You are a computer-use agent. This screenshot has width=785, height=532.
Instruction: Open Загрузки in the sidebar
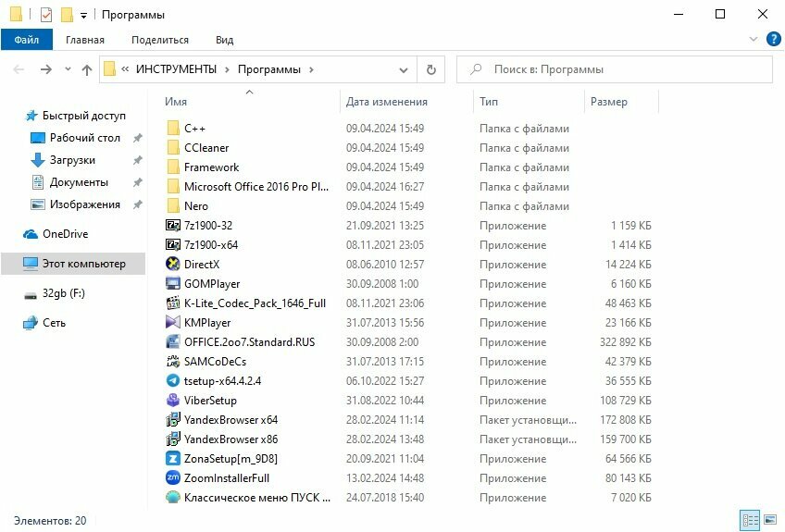coord(72,160)
